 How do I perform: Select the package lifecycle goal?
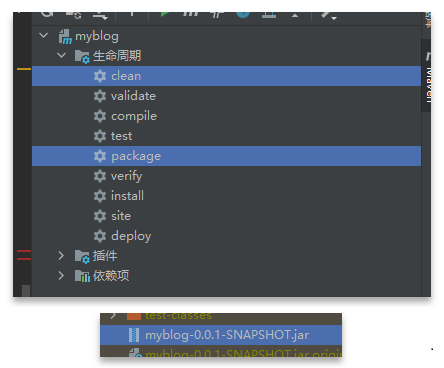[226, 156]
